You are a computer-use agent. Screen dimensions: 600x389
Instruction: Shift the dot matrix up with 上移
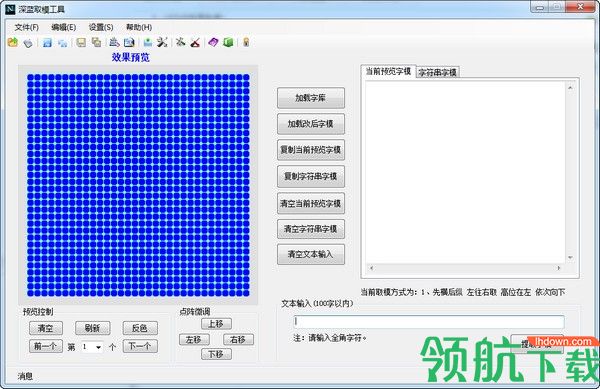[x=216, y=324]
